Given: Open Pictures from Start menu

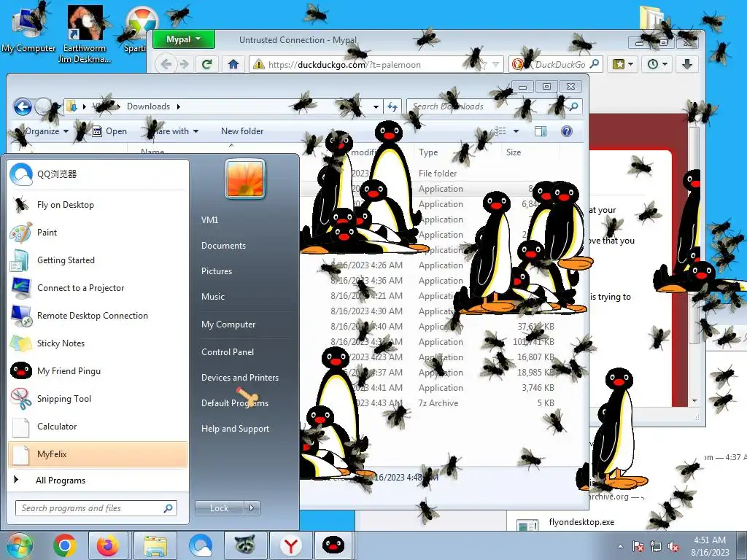Looking at the screenshot, I should pyautogui.click(x=216, y=271).
